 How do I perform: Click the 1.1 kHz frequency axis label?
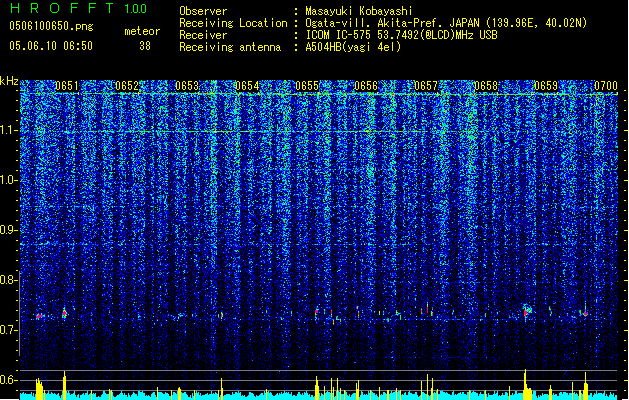click(x=9, y=130)
